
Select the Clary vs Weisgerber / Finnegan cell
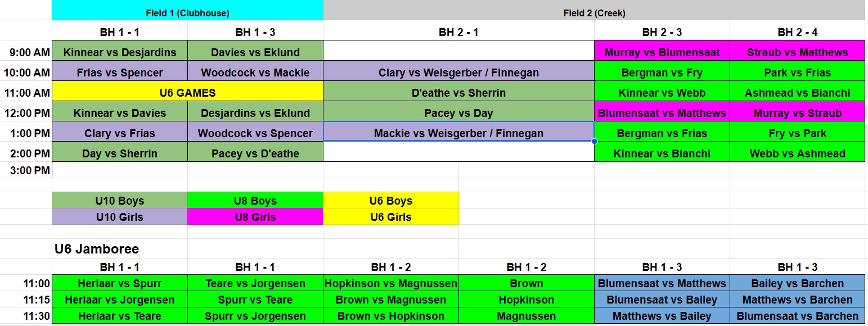tap(458, 73)
